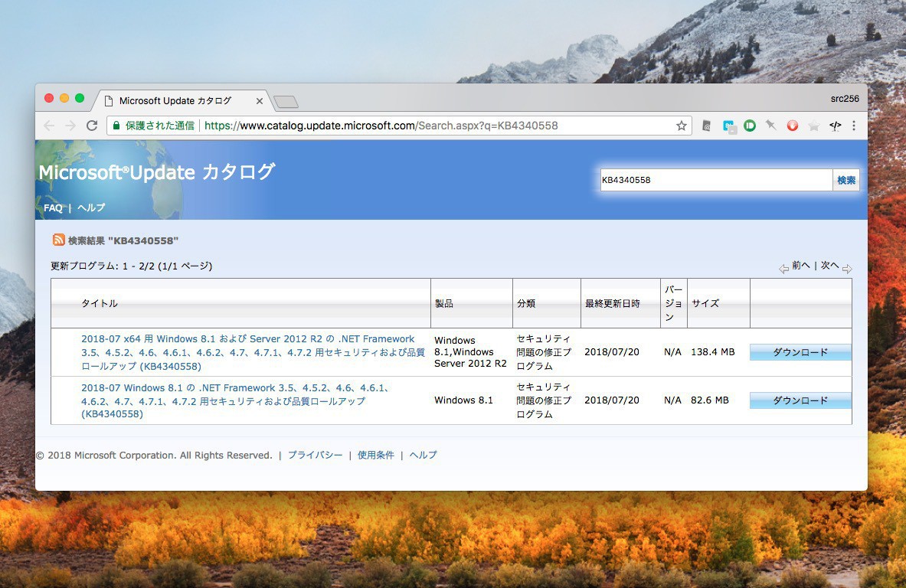Screen dimensions: 906x588
Task: Open the プライバシー footer link
Action: pos(315,455)
